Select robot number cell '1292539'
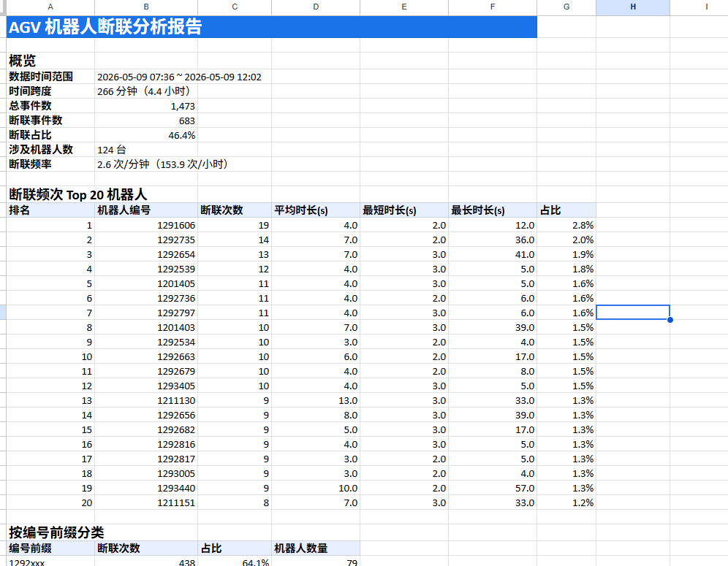 (145, 269)
